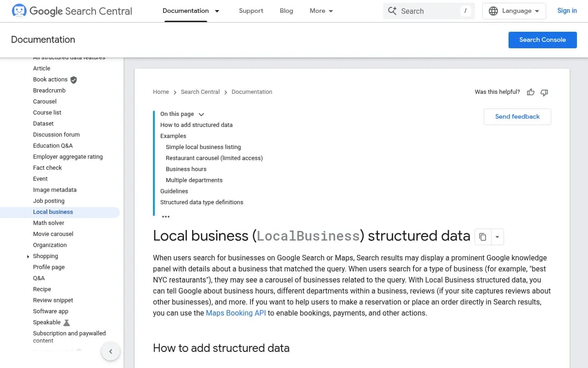
Task: Open Recipe in the sidebar
Action: (42, 289)
